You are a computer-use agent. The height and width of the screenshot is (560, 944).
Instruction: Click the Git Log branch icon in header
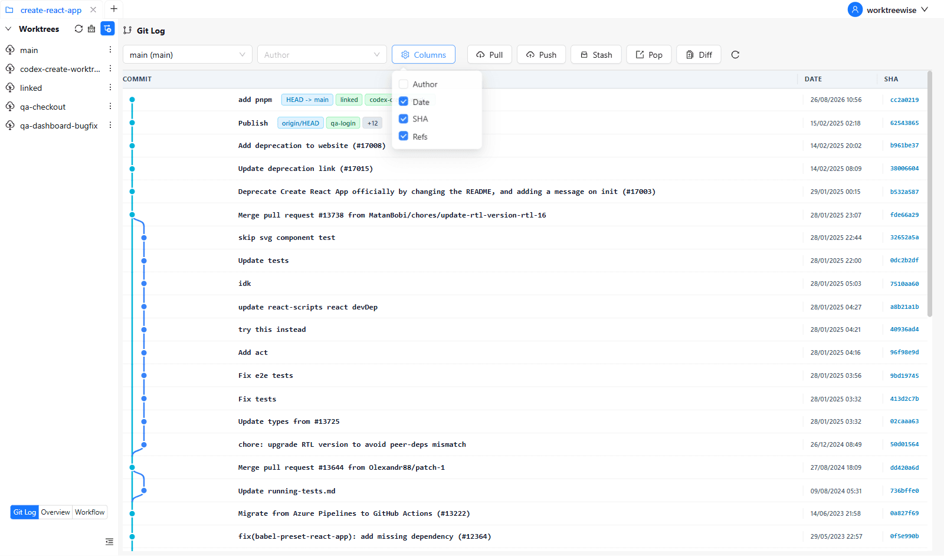click(127, 31)
